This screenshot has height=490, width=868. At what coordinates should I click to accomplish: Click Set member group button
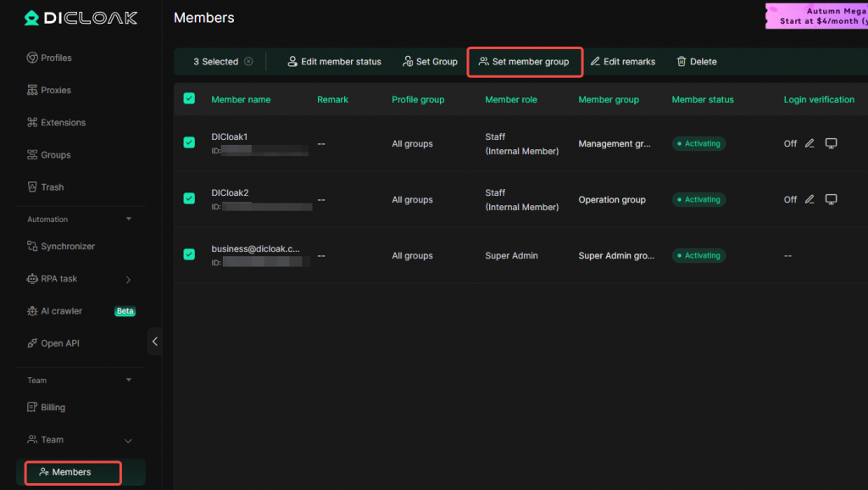point(524,62)
